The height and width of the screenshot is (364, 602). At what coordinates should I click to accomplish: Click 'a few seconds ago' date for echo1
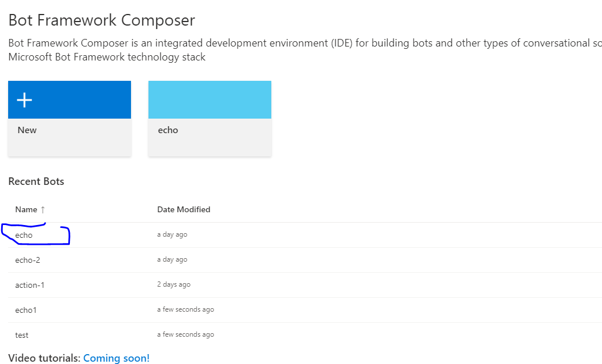tap(185, 310)
